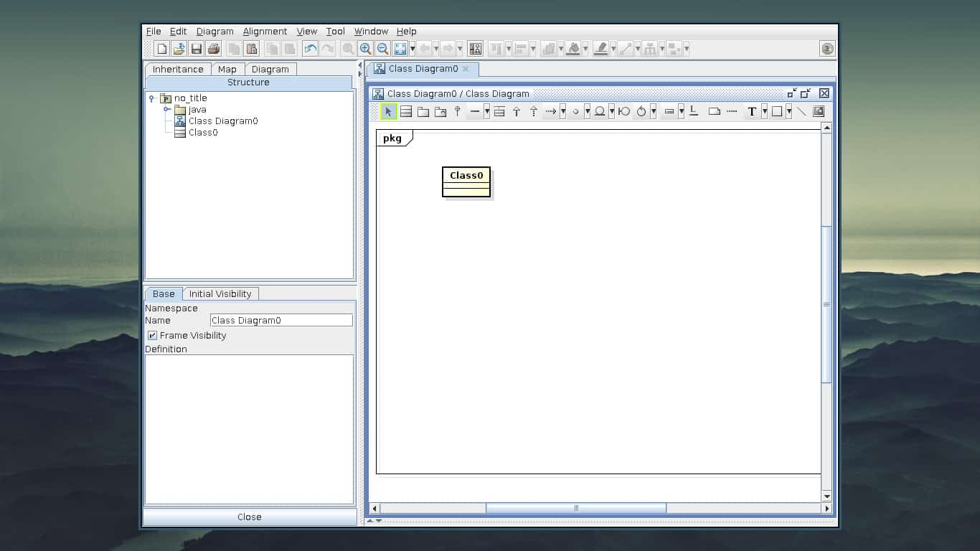This screenshot has height=551, width=980.
Task: Select the arrow Select tool
Action: point(388,111)
